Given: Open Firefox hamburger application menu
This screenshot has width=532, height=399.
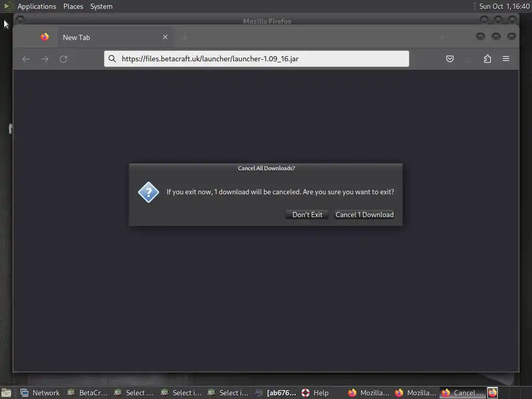Looking at the screenshot, I should click(x=506, y=59).
